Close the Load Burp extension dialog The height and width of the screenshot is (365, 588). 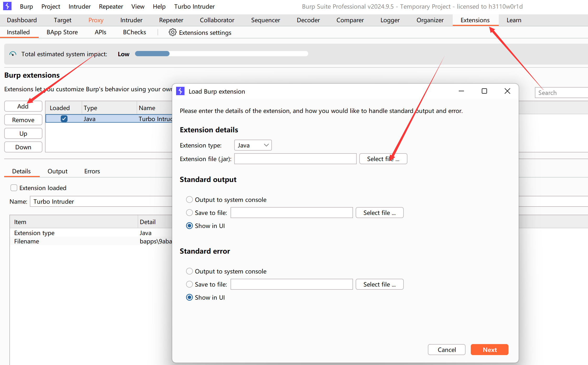click(507, 91)
